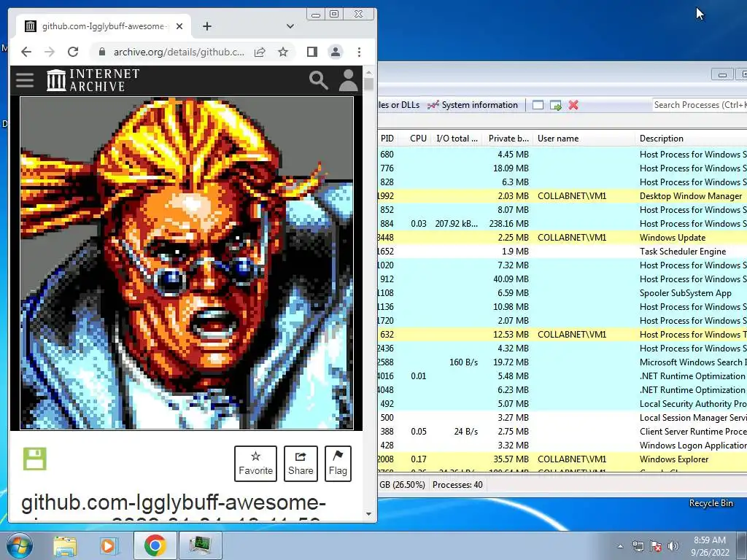This screenshot has height=560, width=747.
Task: Select the Windows Explorer process row
Action: (x=562, y=459)
